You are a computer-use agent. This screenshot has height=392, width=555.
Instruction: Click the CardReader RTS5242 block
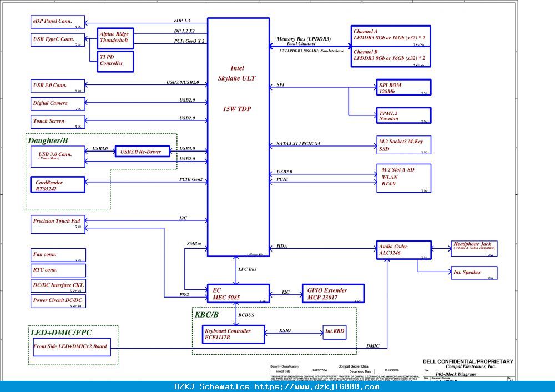tap(58, 184)
